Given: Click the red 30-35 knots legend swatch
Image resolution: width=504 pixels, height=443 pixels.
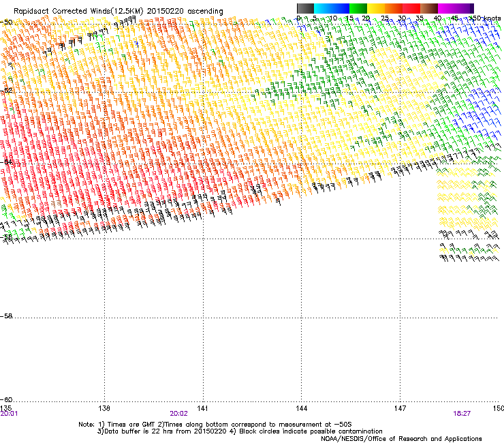Looking at the screenshot, I should pyautogui.click(x=411, y=8).
